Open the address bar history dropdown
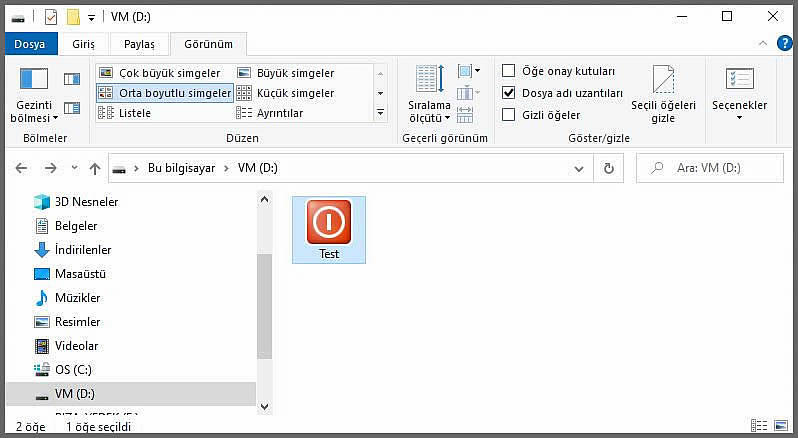Screen dimensions: 798x438 tap(579, 168)
